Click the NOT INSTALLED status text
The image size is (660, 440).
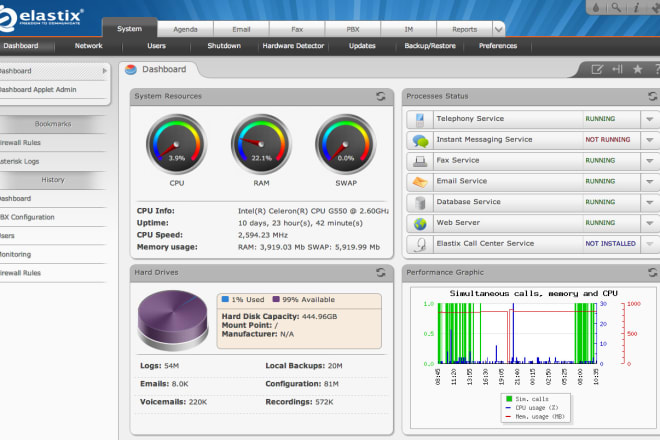pos(611,244)
